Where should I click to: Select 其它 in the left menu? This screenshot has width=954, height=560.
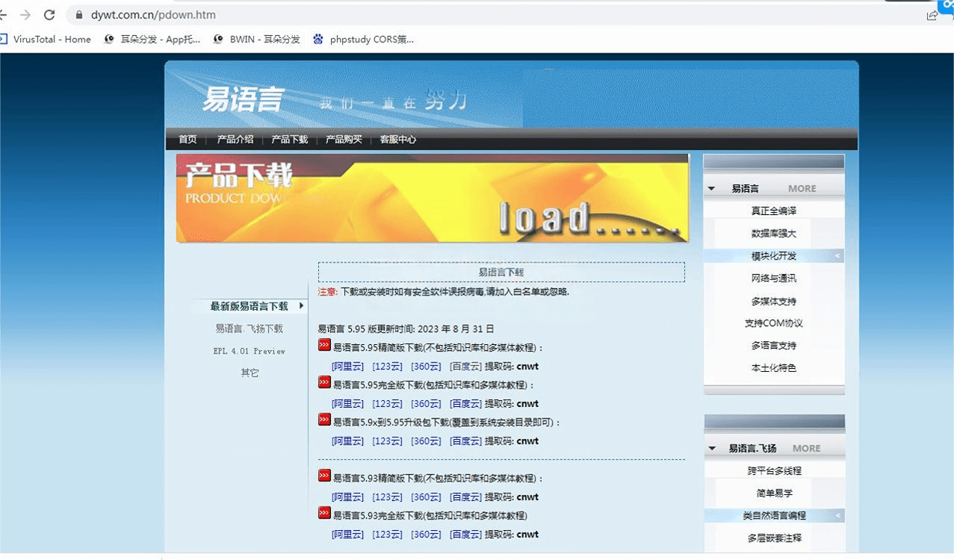[249, 373]
